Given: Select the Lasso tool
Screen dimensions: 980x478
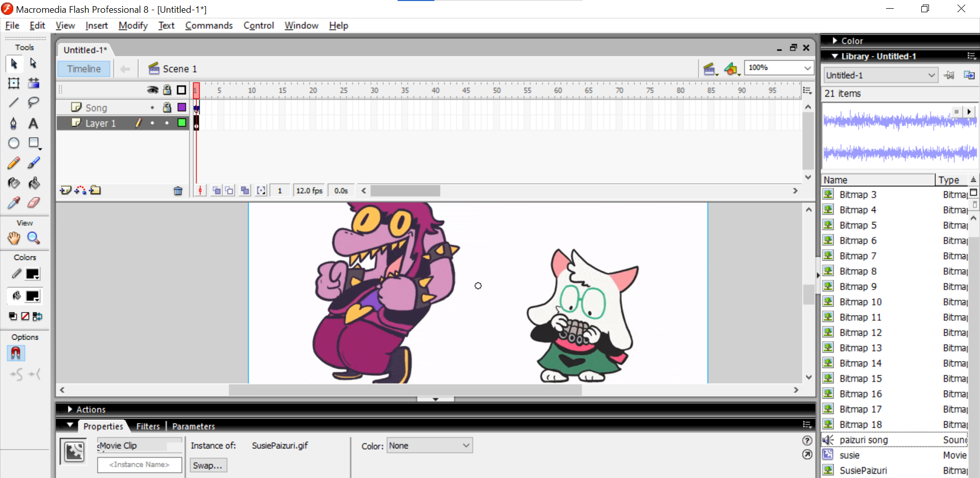Looking at the screenshot, I should (33, 103).
